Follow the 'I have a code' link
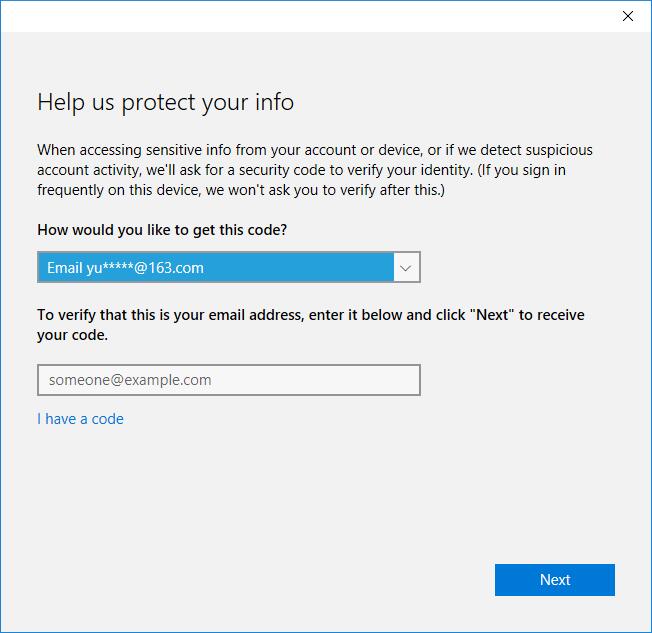652x633 pixels. click(x=80, y=419)
